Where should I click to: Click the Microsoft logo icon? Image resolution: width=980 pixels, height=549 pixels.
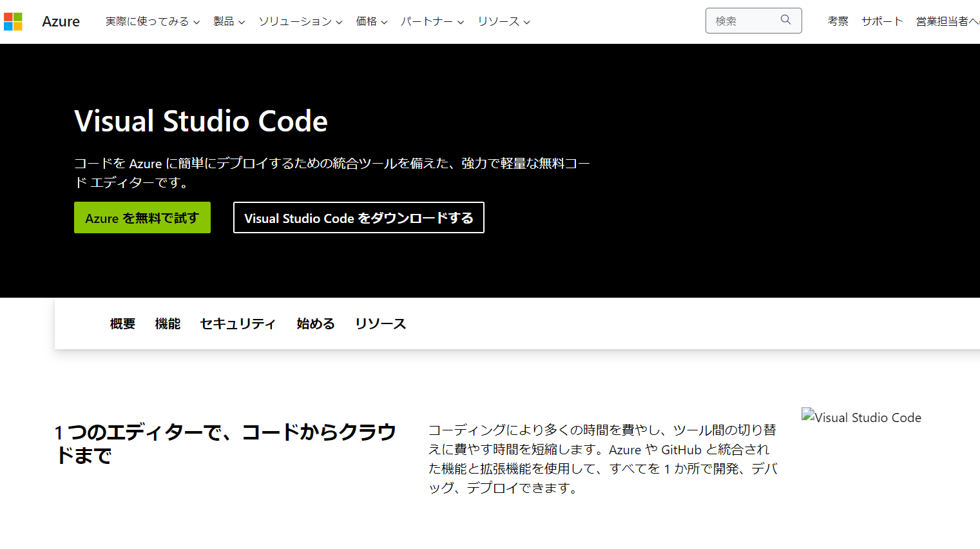tap(13, 21)
